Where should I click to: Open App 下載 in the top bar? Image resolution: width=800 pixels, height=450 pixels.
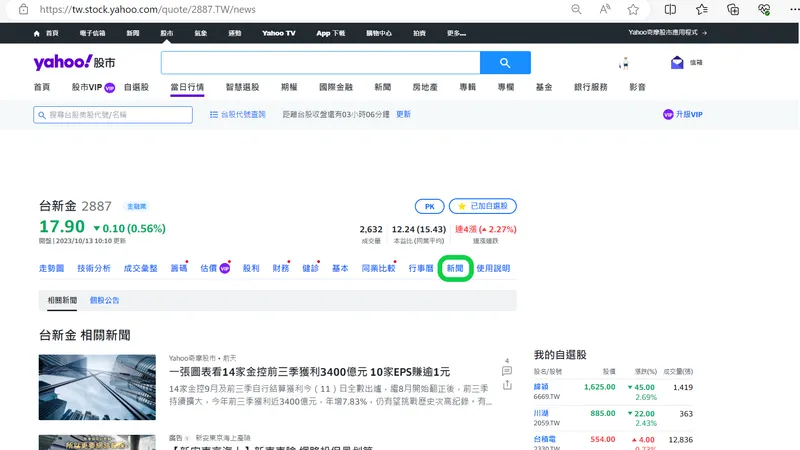coord(331,33)
